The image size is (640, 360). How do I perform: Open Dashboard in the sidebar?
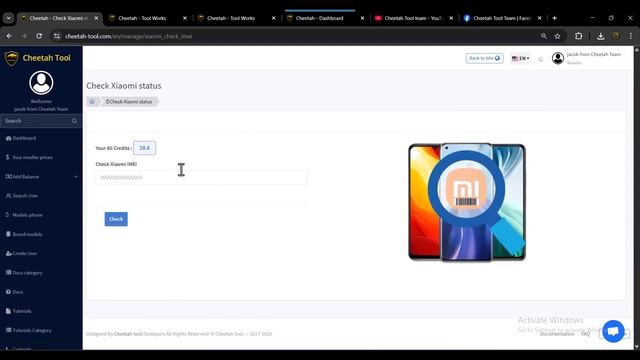coord(21,138)
